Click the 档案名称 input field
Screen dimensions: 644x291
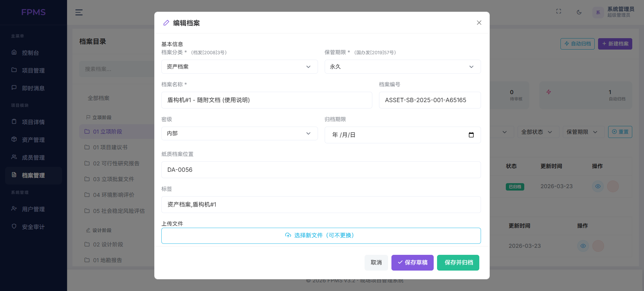click(x=266, y=100)
